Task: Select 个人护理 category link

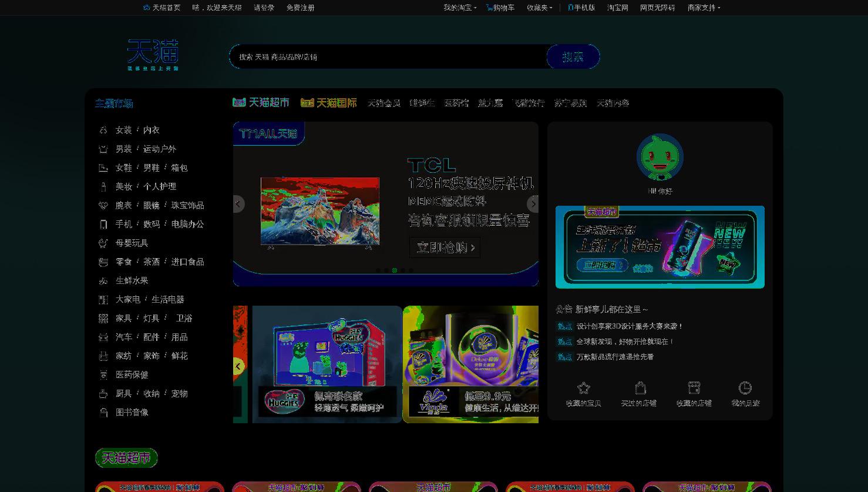Action: [160, 186]
